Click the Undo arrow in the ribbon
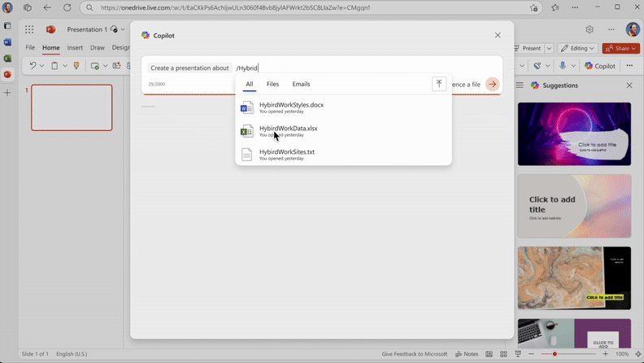 click(x=33, y=65)
